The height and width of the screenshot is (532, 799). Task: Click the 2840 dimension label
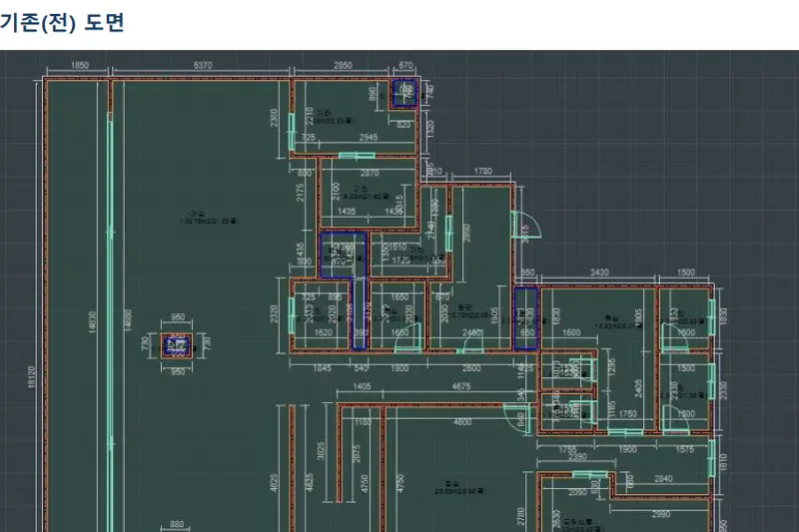pyautogui.click(x=663, y=478)
